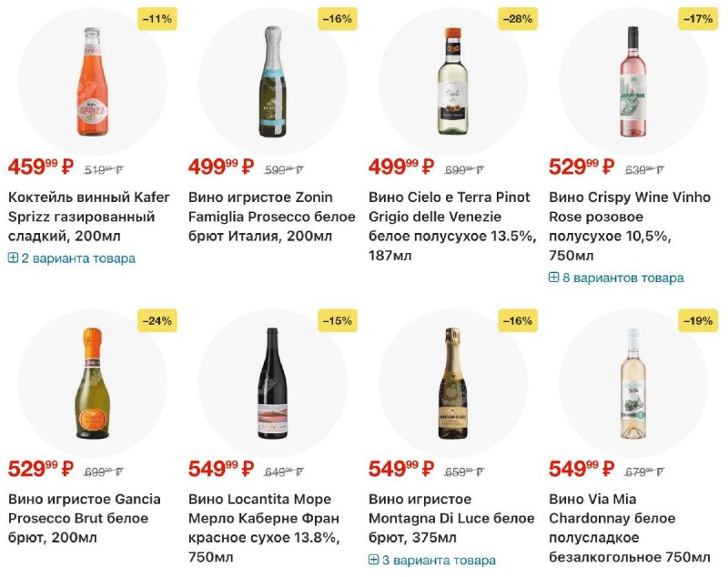Open Zonin Prosecco bottle image

pos(272,80)
